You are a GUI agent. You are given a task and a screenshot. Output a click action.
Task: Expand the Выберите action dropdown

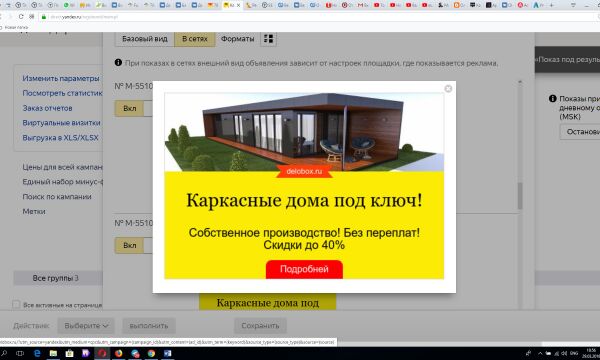click(x=86, y=326)
